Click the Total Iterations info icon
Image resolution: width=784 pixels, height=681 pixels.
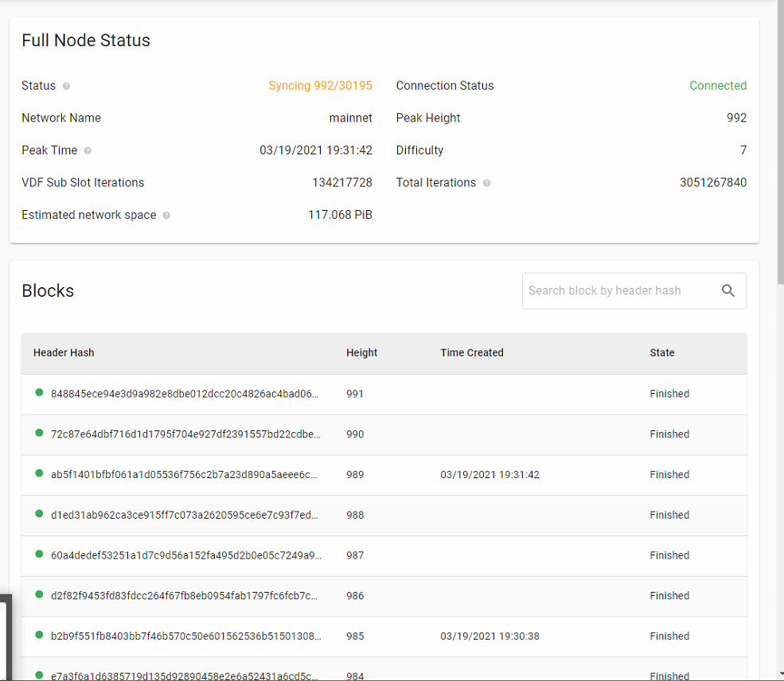click(488, 183)
